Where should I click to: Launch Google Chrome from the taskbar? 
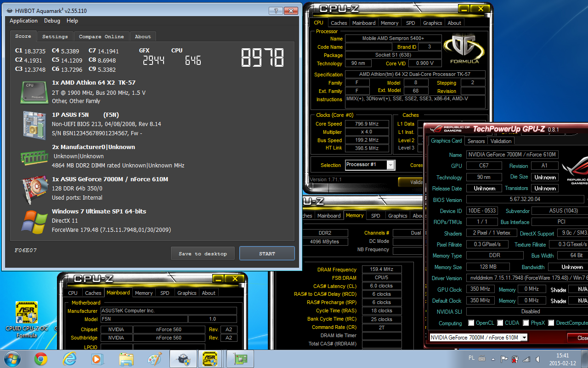pyautogui.click(x=41, y=359)
